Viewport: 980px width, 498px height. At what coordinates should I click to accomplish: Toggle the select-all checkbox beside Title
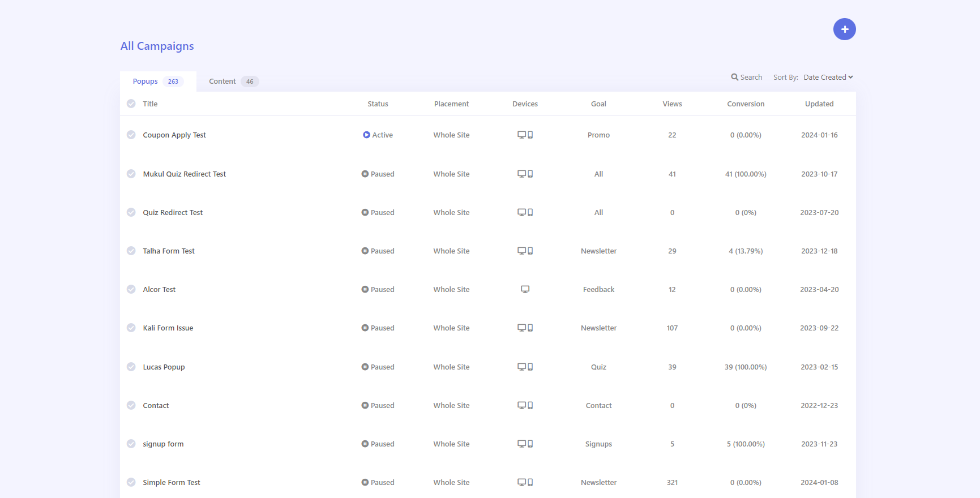(131, 104)
